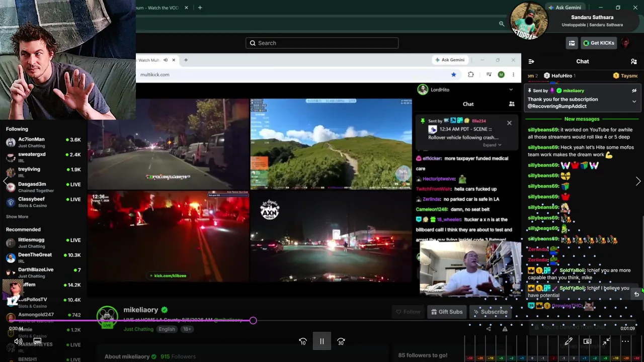Viewport: 644px width, 362px height.
Task: Open the viewers icon in LordHito chat
Action: click(x=512, y=104)
